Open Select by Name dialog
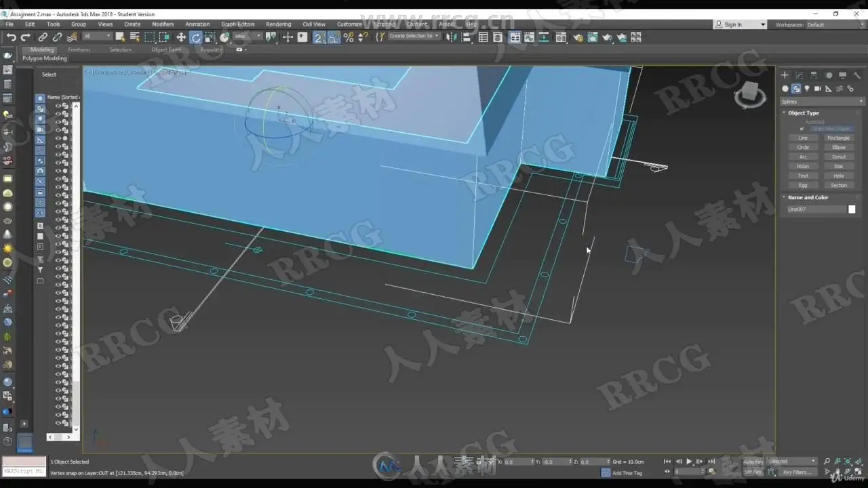 pyautogui.click(x=134, y=37)
